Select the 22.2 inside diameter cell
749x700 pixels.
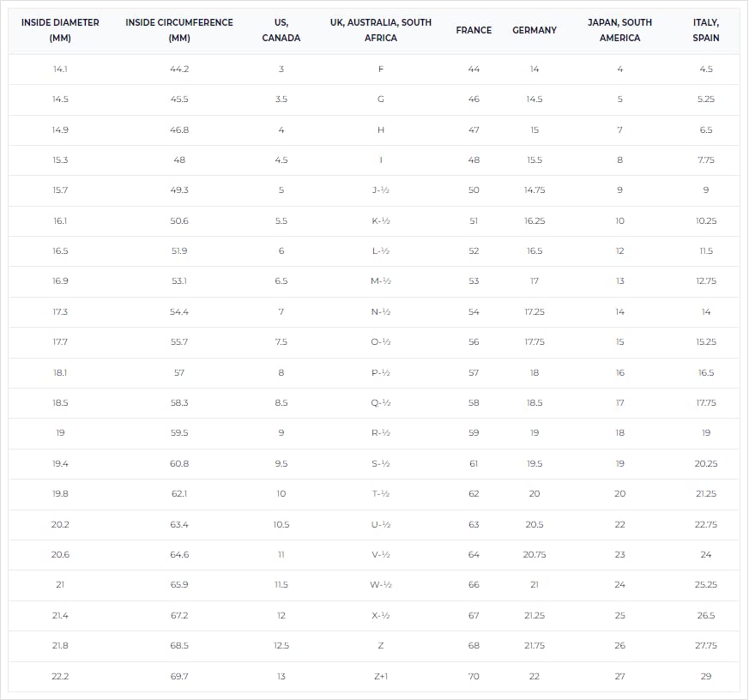coord(60,676)
